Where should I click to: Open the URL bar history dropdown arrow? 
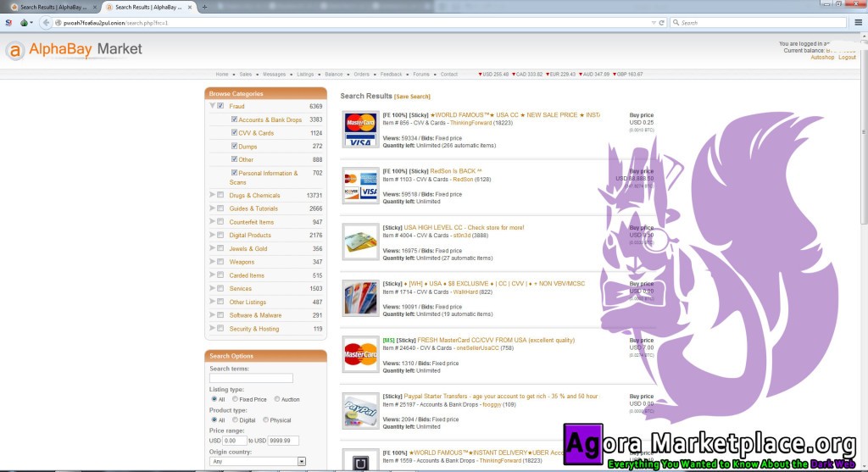tap(654, 23)
